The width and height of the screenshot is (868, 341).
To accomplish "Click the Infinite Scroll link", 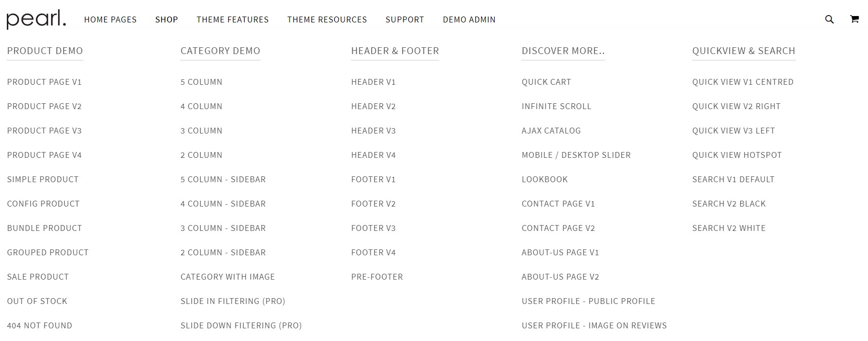I will [556, 106].
